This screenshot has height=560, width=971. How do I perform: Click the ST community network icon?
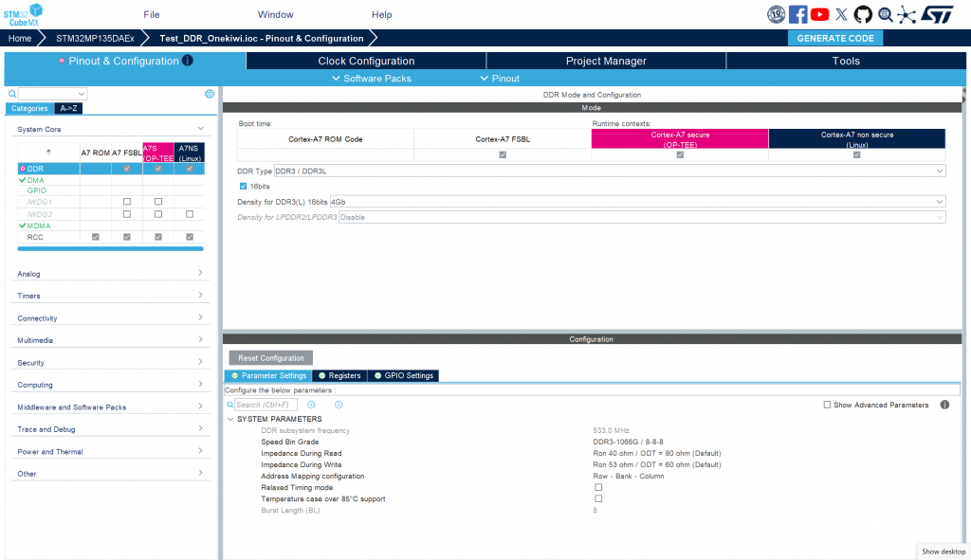click(907, 14)
